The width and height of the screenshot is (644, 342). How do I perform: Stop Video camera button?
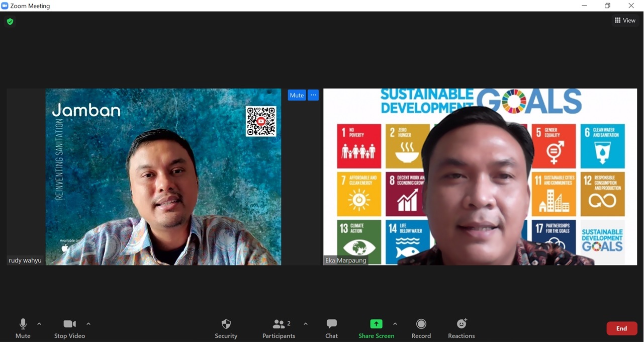click(69, 329)
